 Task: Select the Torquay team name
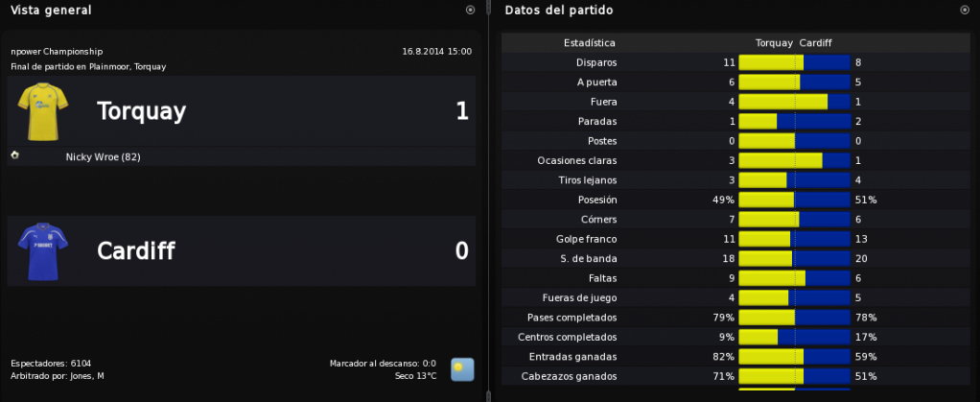pos(142,111)
